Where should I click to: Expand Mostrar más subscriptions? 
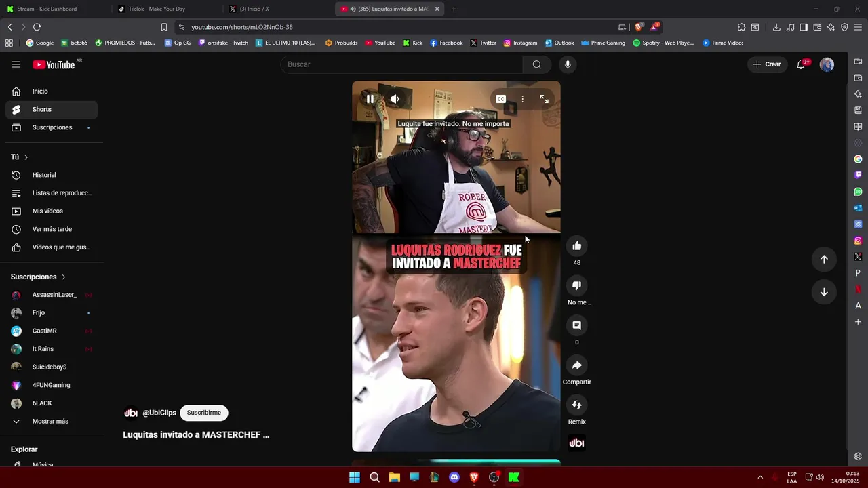[52, 422]
